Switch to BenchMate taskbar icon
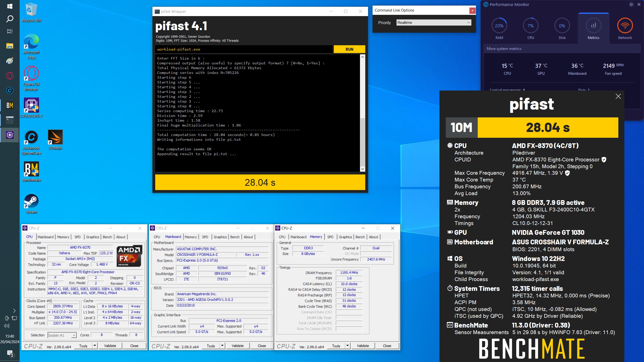 pyautogui.click(x=10, y=105)
